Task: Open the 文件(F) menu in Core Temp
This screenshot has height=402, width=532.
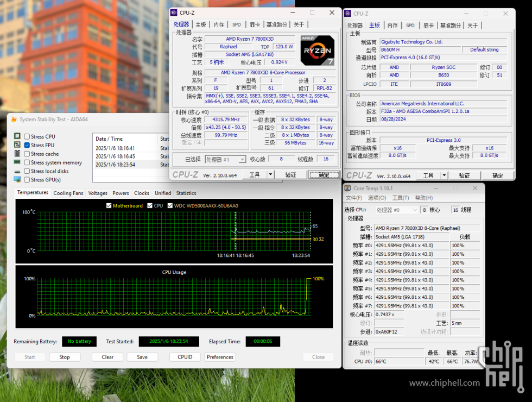Action: pyautogui.click(x=353, y=198)
